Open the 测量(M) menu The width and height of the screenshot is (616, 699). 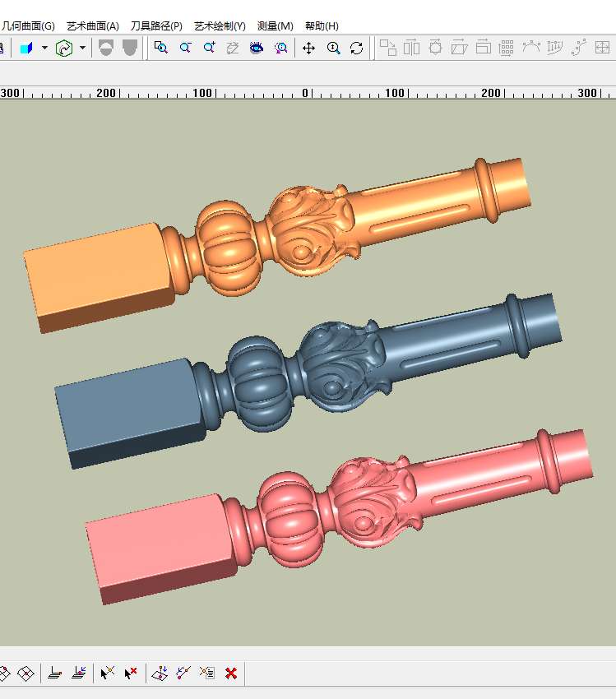click(x=275, y=26)
